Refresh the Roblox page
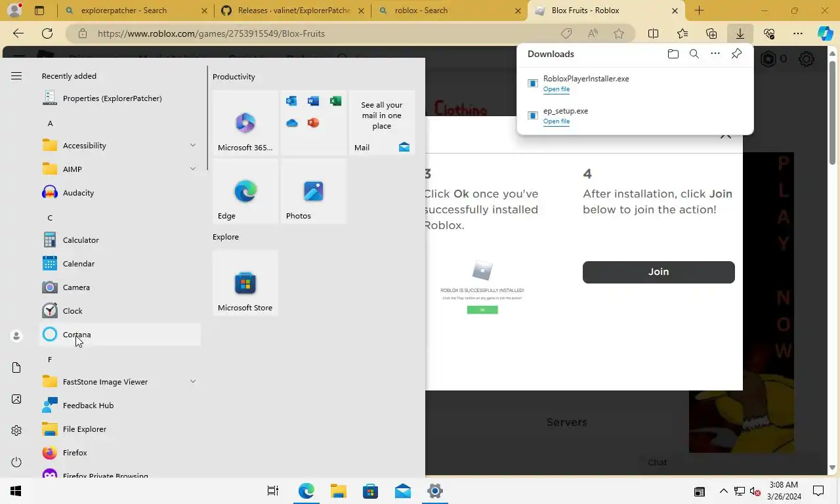 coord(47,33)
